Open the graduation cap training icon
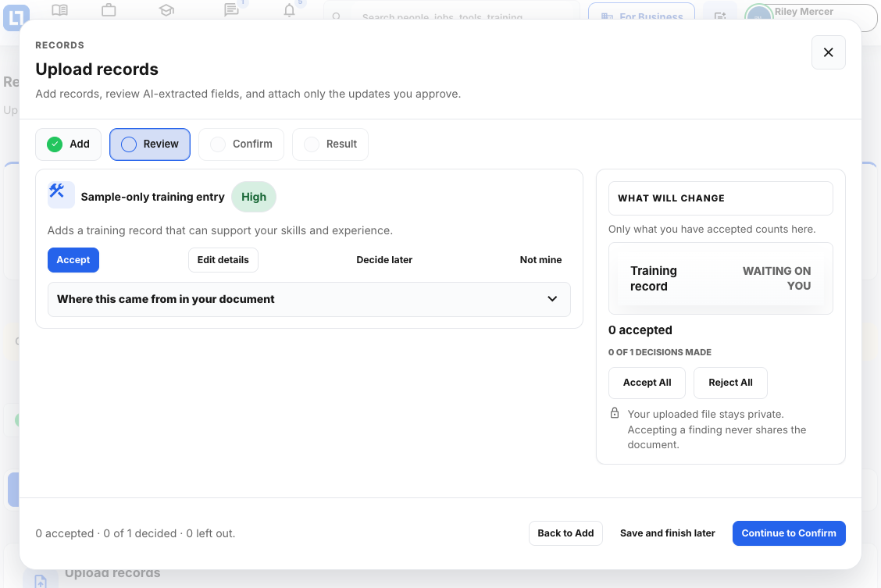881x588 pixels. (x=166, y=10)
